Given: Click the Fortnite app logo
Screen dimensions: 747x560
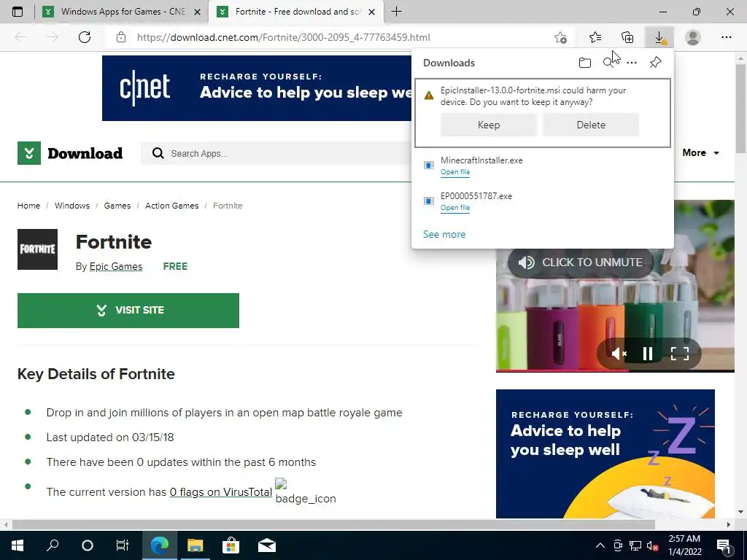Looking at the screenshot, I should tap(38, 249).
